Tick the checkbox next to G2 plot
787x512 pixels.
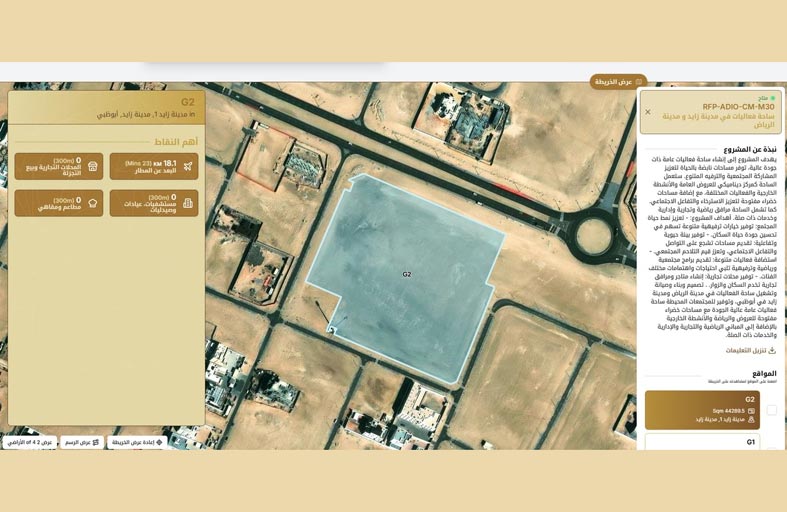pyautogui.click(x=771, y=410)
